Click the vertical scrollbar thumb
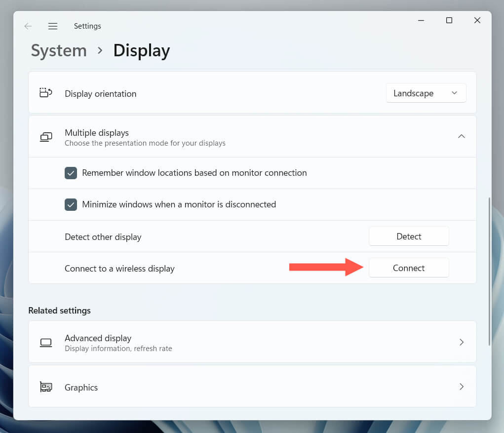 (x=489, y=272)
